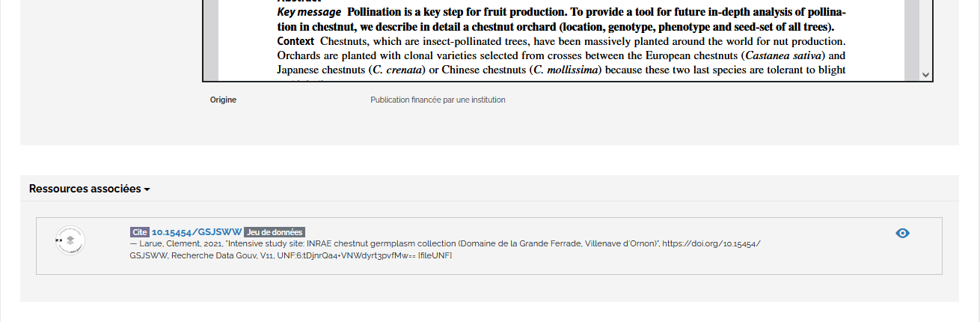Collapse the Ressources associées section
Image resolution: width=980 pixels, height=322 pixels.
point(89,189)
